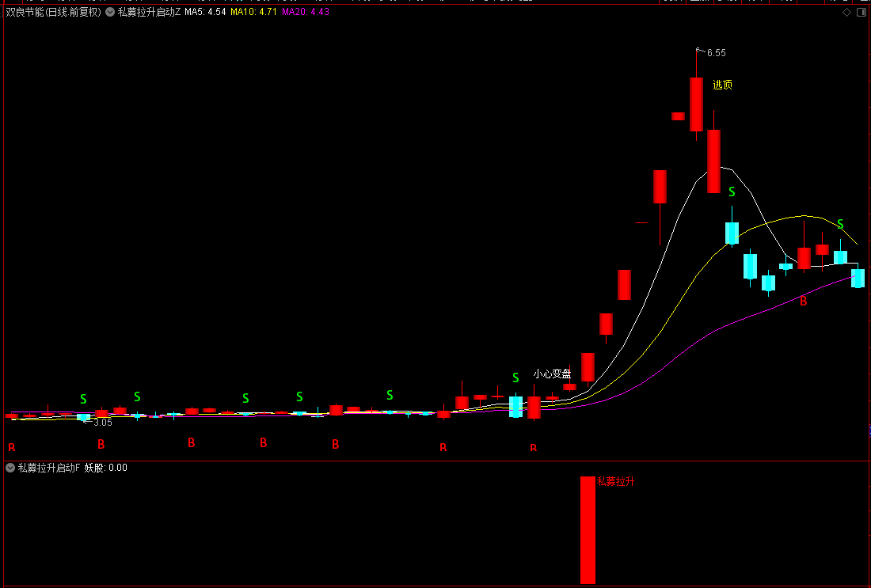The height and width of the screenshot is (588, 871).
Task: Click the green S signal directly below 逃顶
Action: pyautogui.click(x=732, y=192)
